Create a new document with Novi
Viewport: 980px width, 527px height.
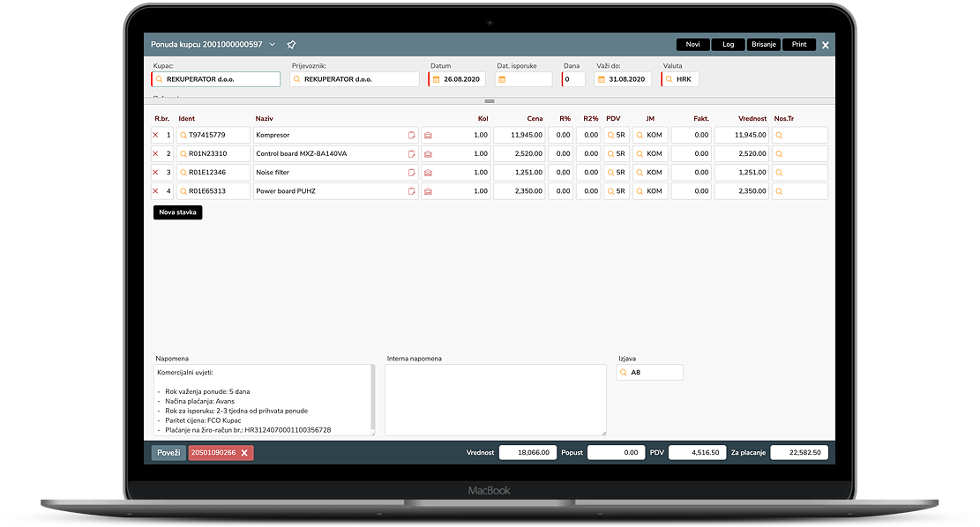tap(692, 45)
